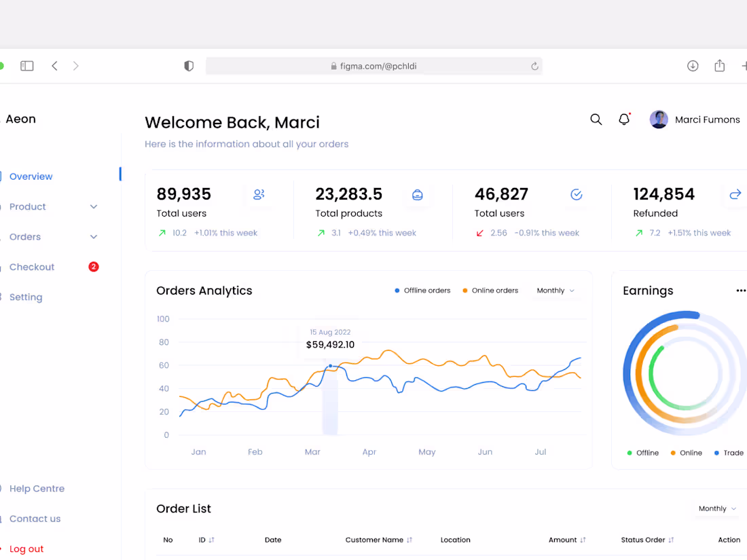
Task: Click the product box icon beside 23,283.5
Action: [x=417, y=194]
